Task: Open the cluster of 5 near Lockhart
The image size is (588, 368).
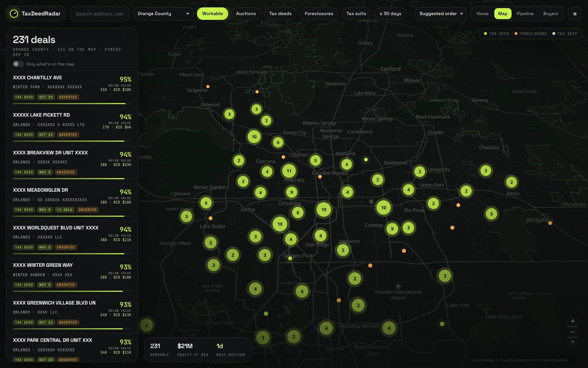Action: tap(315, 160)
